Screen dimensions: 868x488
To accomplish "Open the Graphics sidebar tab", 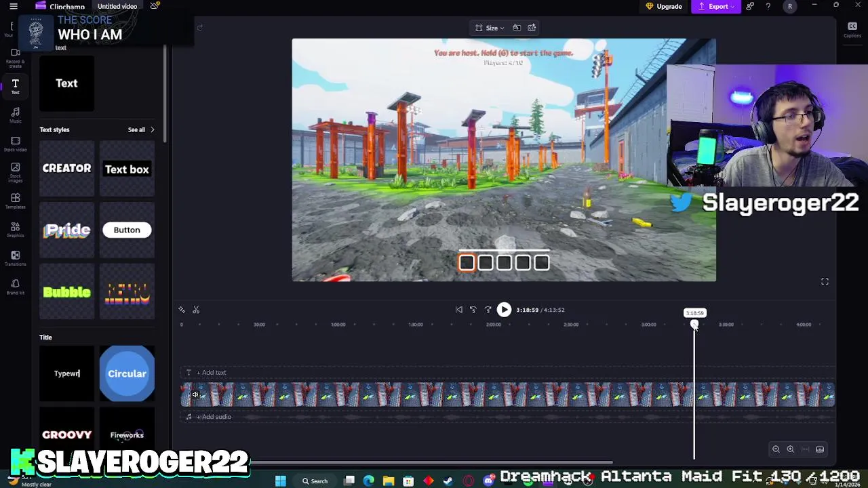I will pos(15,229).
